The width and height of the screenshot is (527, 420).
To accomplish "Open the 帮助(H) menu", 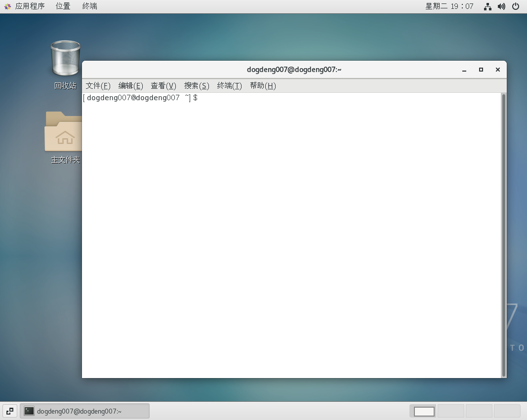I will coord(263,86).
